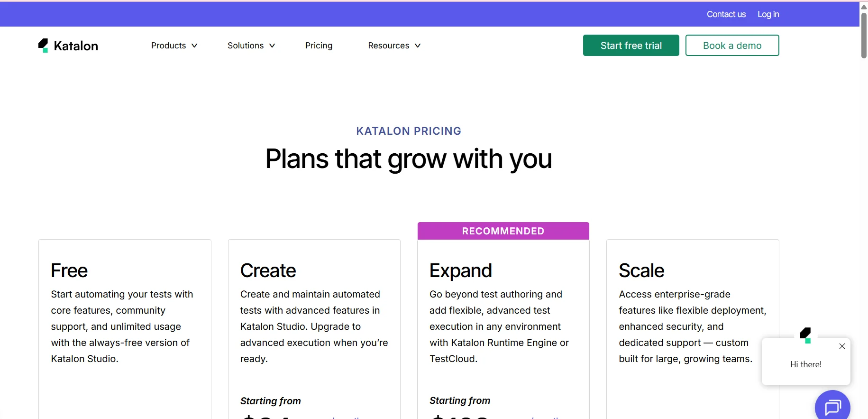This screenshot has width=868, height=419.
Task: Open the Pricing menu item
Action: (x=319, y=46)
